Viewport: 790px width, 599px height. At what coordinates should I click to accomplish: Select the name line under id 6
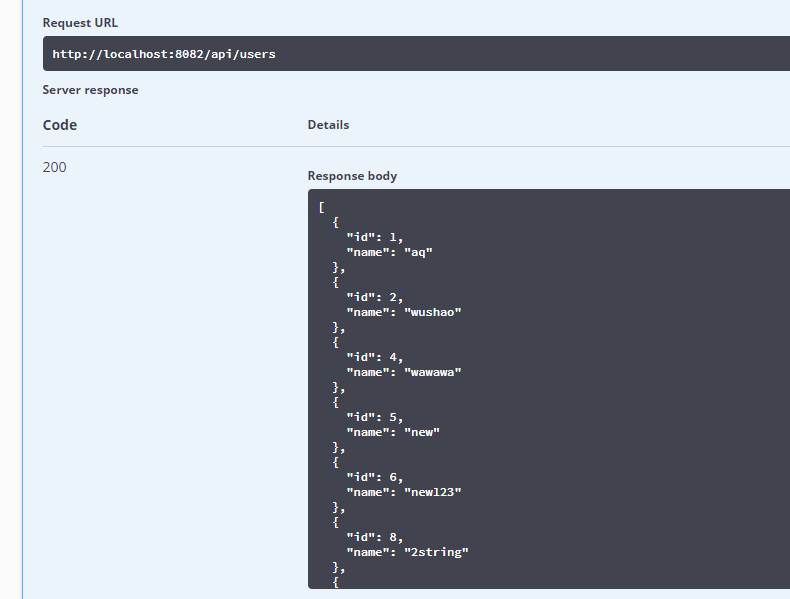click(403, 492)
